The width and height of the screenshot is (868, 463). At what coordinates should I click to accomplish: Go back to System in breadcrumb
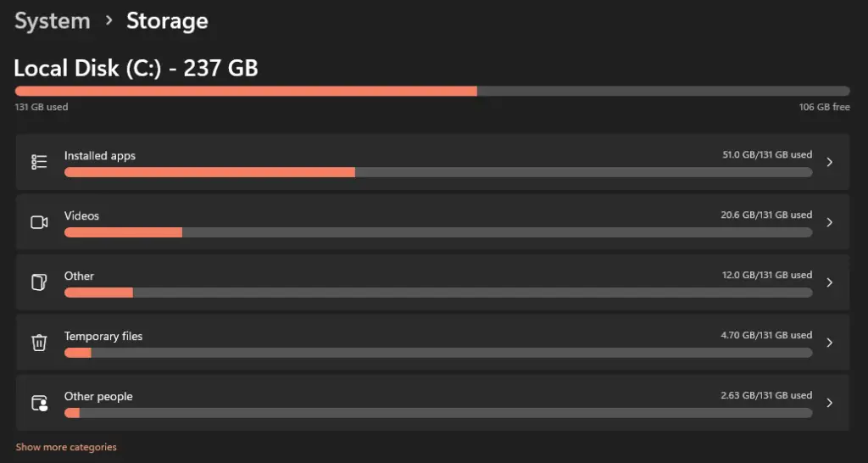pos(52,21)
